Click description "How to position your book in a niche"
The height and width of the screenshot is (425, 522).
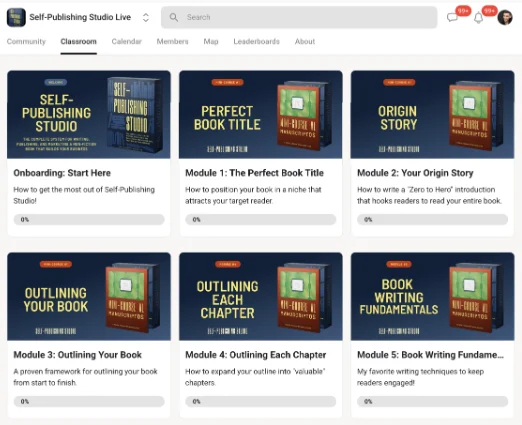(x=253, y=195)
